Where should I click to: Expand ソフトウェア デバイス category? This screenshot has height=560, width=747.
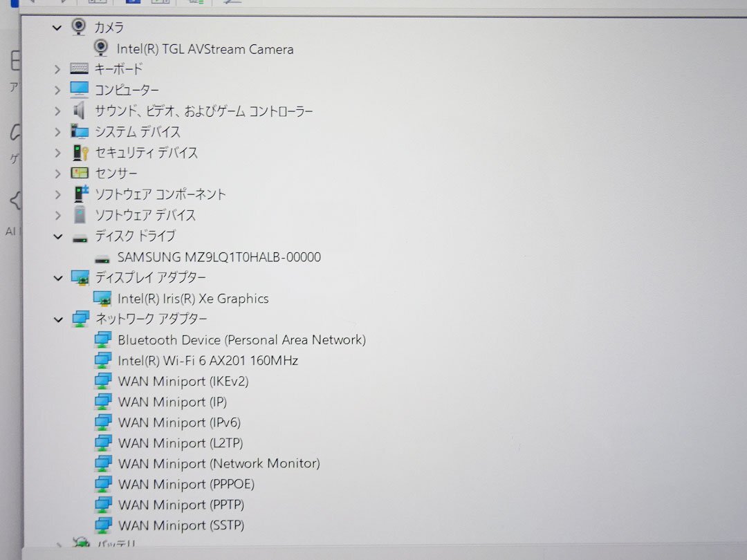(57, 216)
